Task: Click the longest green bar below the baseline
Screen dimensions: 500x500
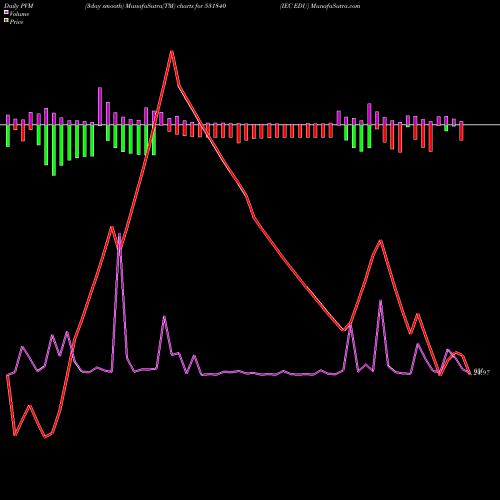Action: click(54, 150)
